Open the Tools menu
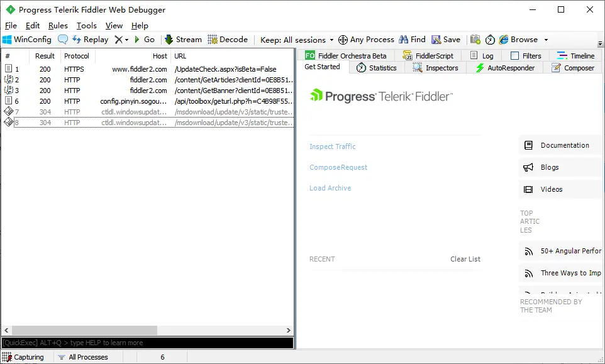The width and height of the screenshot is (605, 364). click(x=86, y=25)
